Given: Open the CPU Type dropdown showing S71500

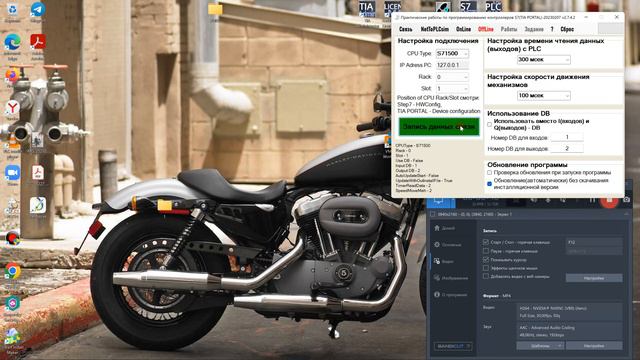Looking at the screenshot, I should (452, 53).
